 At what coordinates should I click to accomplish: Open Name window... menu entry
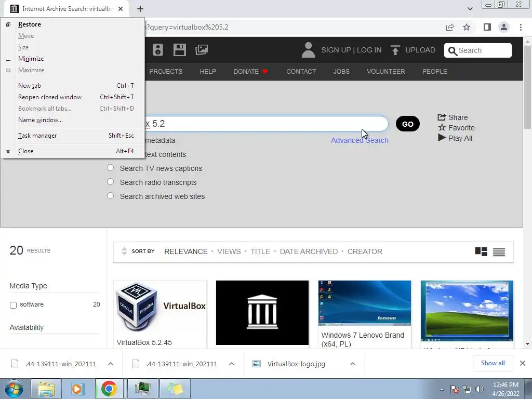72,120
